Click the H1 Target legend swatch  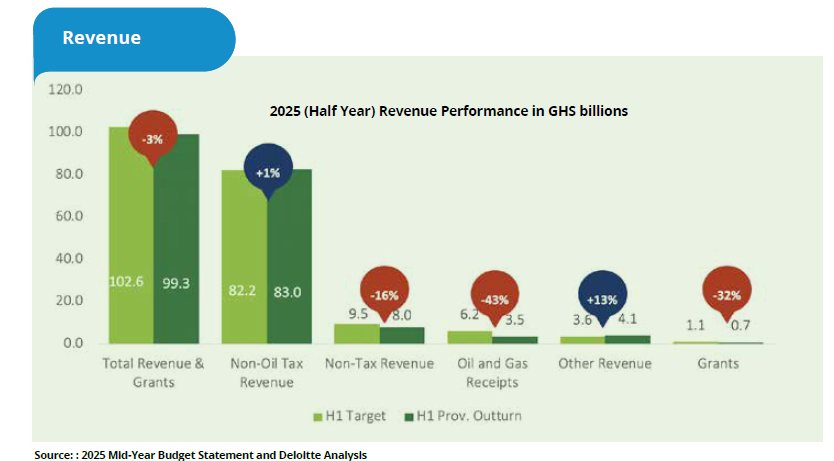pyautogui.click(x=318, y=415)
